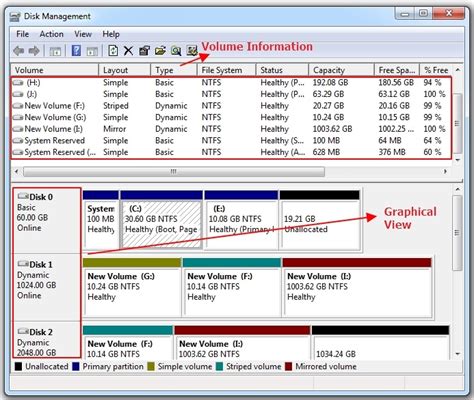Click the Disk 2 drive icon
474x400 pixels.
[23, 331]
